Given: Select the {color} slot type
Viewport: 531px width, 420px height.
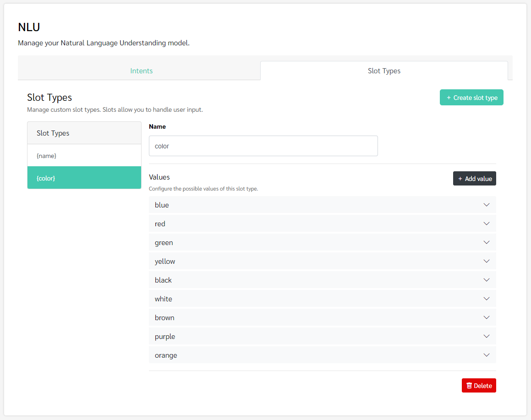Looking at the screenshot, I should (84, 178).
